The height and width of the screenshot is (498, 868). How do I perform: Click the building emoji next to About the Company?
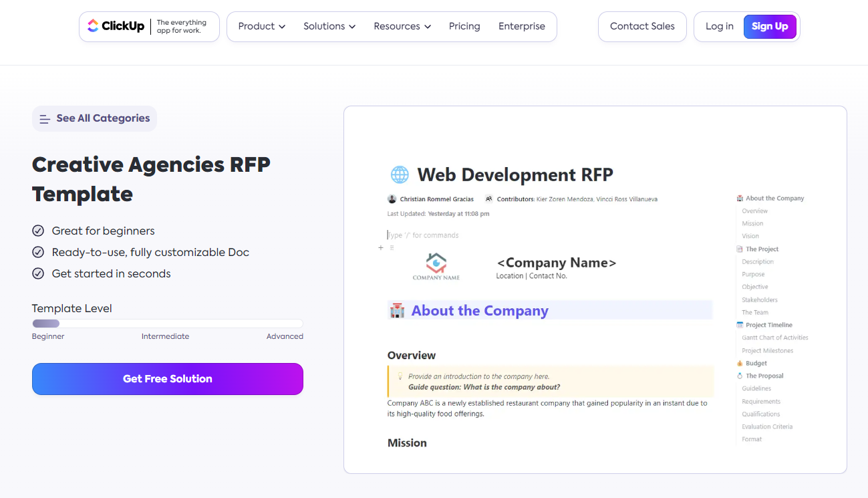click(397, 309)
